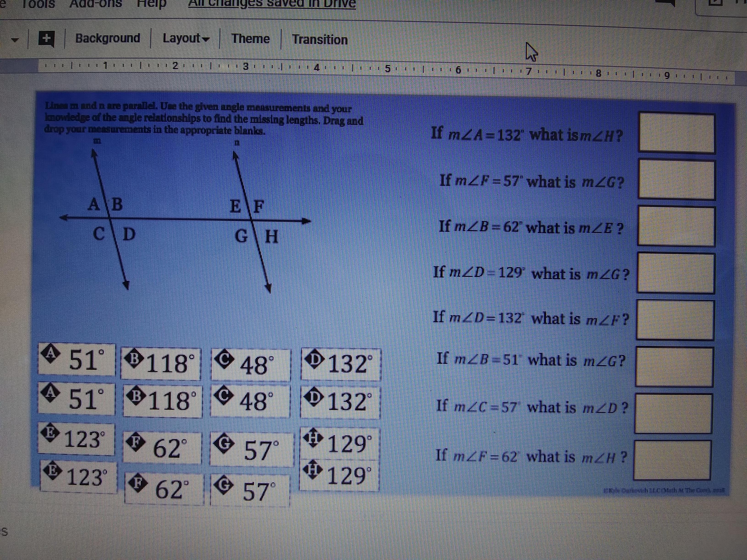Open the Tools menu
The image size is (747, 560).
tap(38, 4)
